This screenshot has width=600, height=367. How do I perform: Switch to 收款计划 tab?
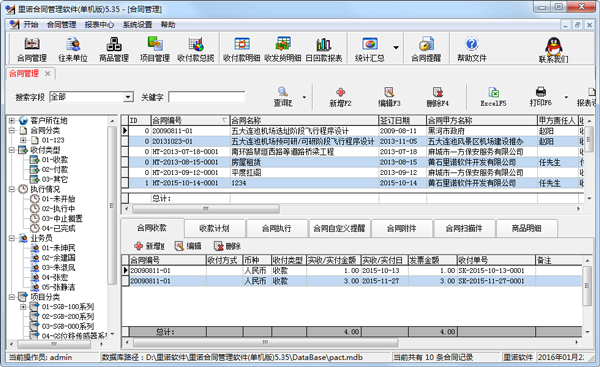(x=214, y=228)
